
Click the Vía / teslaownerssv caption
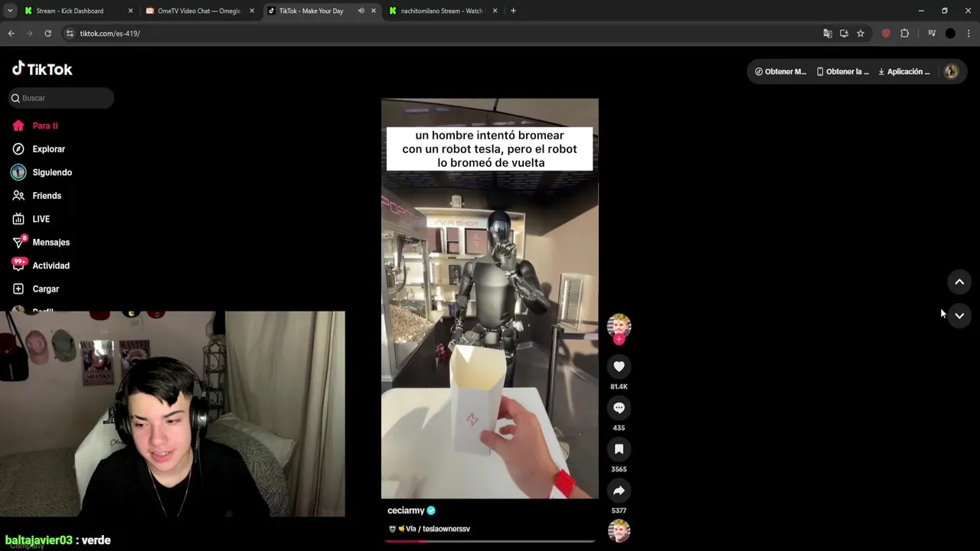430,529
